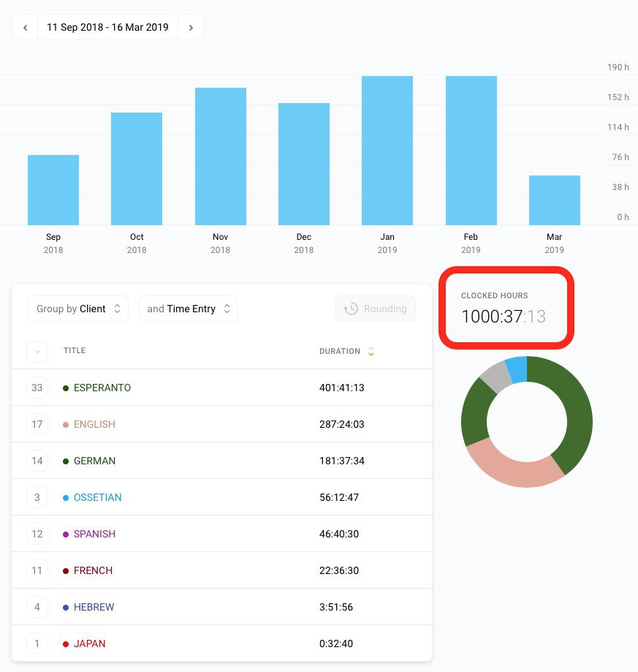
Task: Click the JAPAN duration 0:32:40
Action: coord(336,643)
